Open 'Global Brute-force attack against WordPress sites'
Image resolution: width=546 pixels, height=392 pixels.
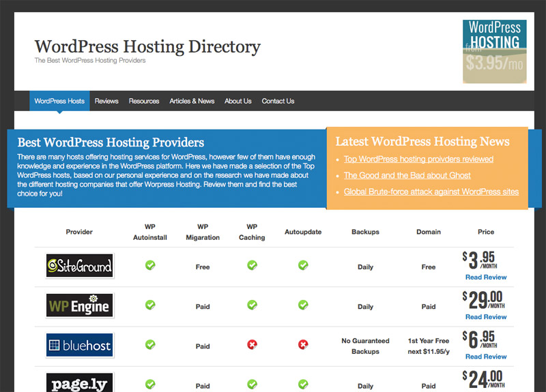pyautogui.click(x=431, y=192)
